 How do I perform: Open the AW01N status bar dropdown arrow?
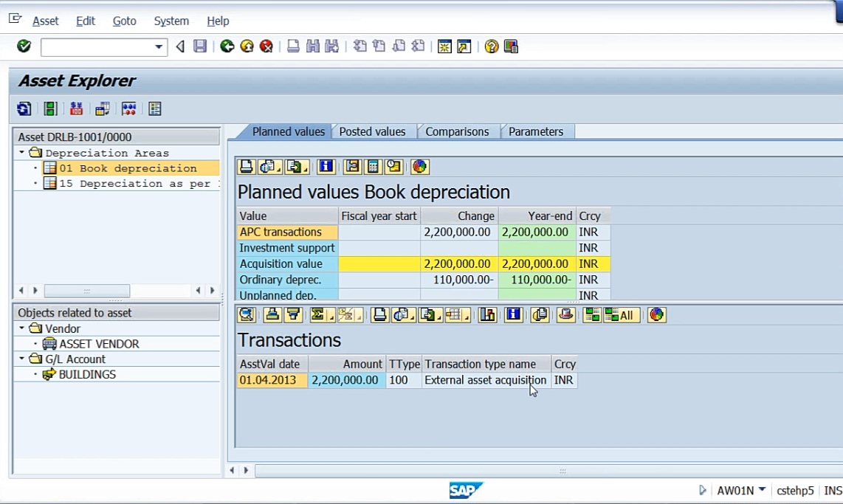coord(762,489)
